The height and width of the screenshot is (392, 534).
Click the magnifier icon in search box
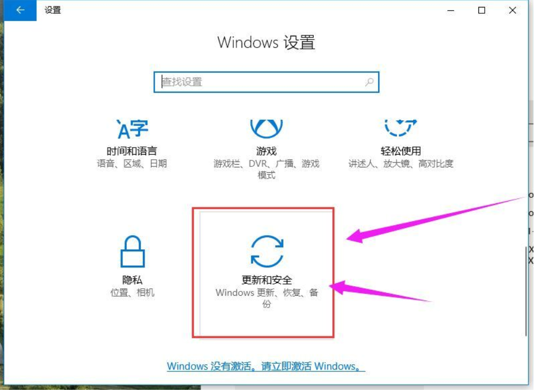point(369,82)
